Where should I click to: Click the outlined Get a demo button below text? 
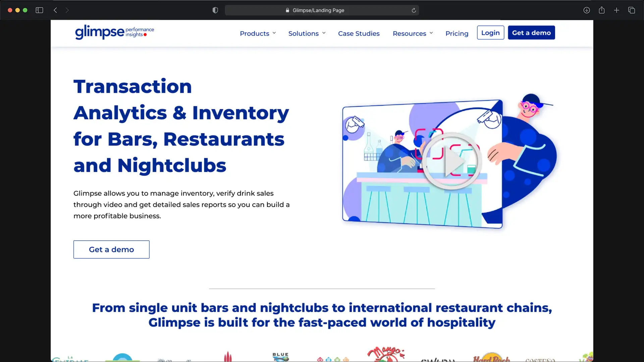coord(111,249)
